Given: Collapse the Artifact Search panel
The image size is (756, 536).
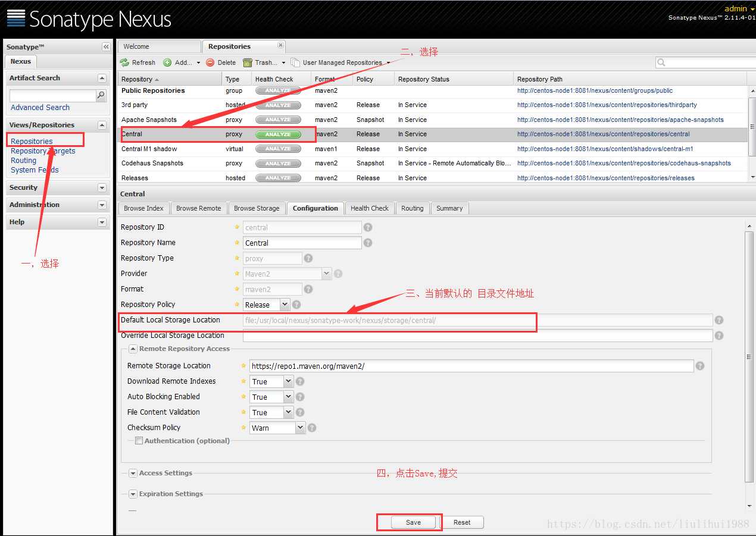Looking at the screenshot, I should pos(102,78).
